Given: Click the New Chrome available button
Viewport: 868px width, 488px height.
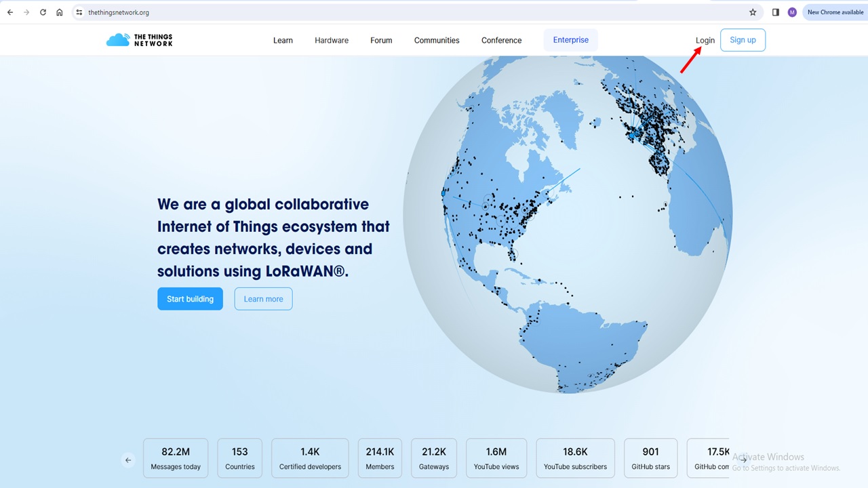Looking at the screenshot, I should [x=835, y=12].
